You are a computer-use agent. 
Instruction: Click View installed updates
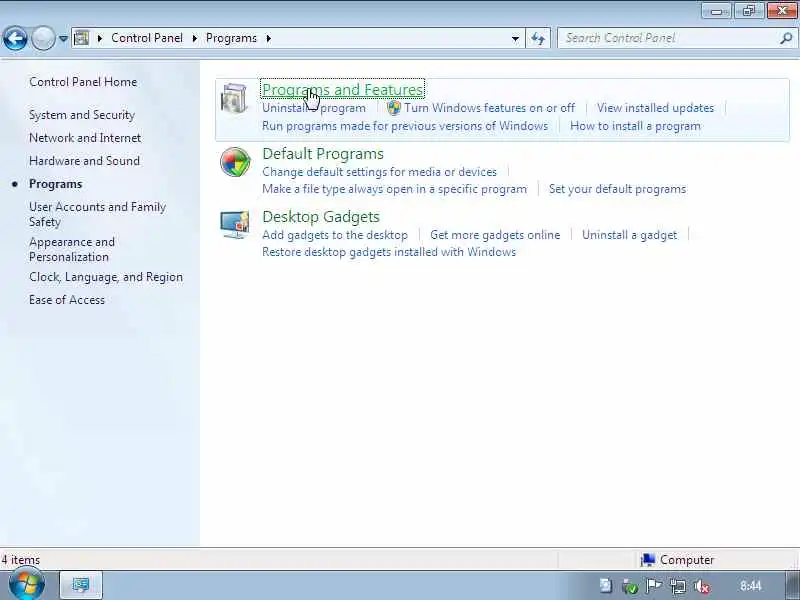656,108
